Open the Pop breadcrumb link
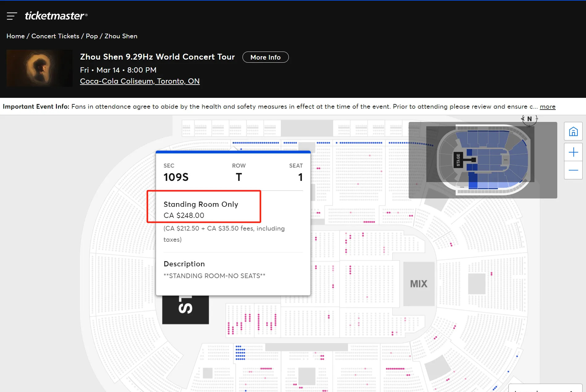 92,36
